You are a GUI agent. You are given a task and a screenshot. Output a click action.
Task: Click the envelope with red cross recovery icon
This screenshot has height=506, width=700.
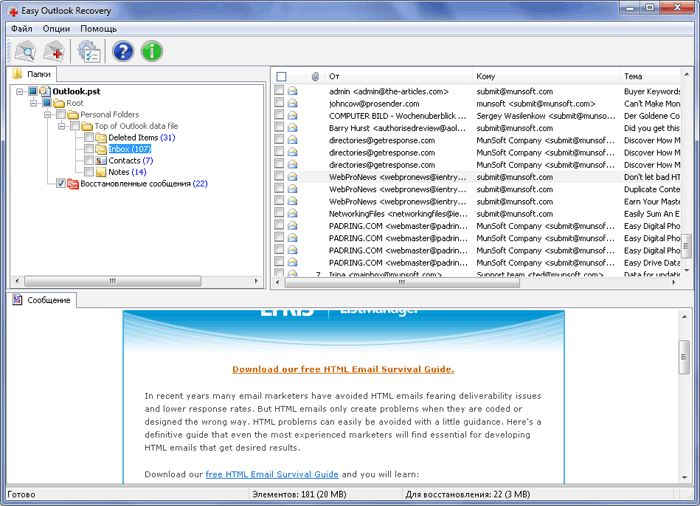point(54,51)
